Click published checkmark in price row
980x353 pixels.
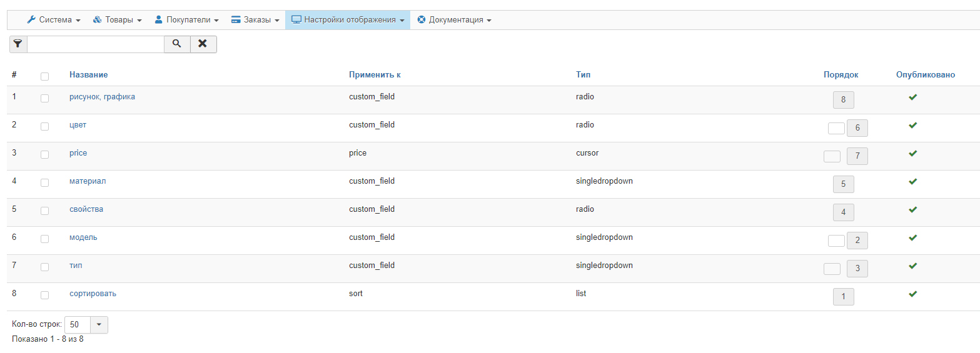[912, 153]
